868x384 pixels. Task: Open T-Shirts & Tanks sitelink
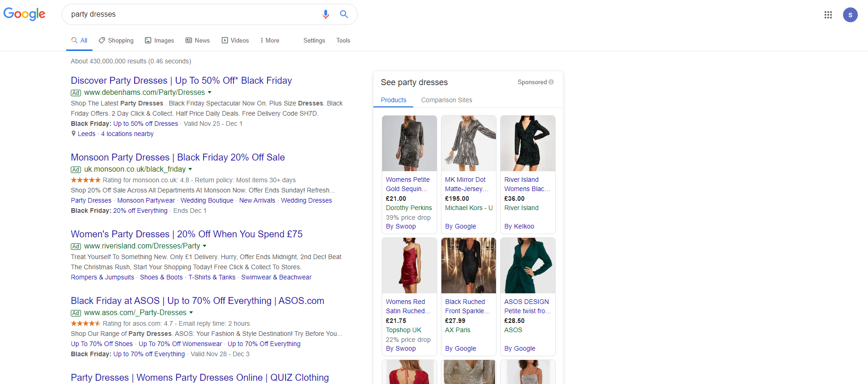212,277
